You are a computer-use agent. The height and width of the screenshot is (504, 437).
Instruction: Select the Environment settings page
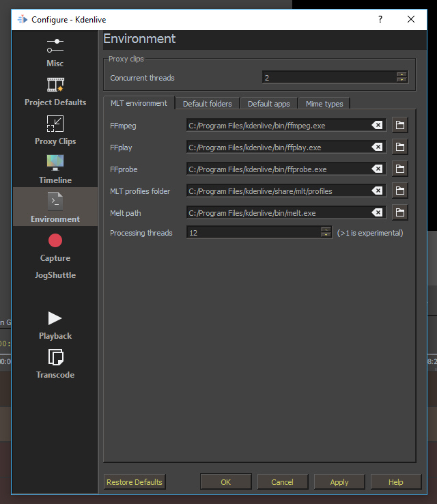[x=55, y=207]
